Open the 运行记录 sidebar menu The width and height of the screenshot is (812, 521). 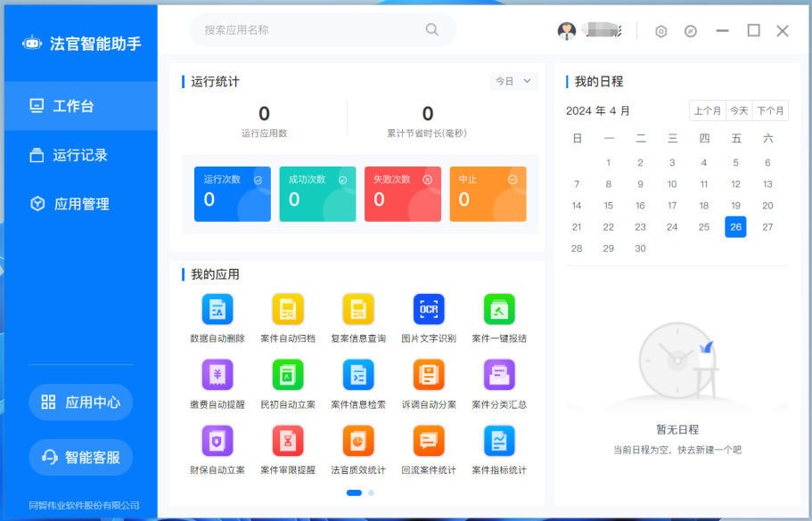(x=80, y=155)
